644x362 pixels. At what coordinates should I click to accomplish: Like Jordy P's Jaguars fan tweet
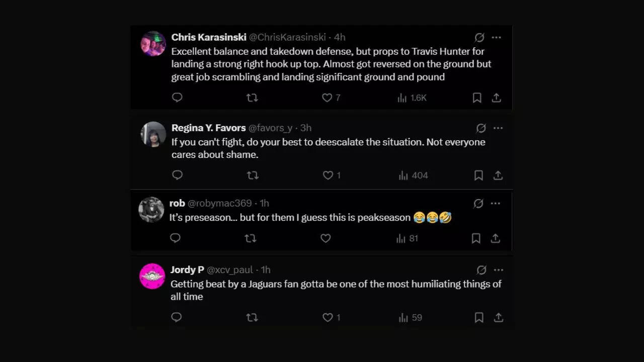pyautogui.click(x=328, y=317)
